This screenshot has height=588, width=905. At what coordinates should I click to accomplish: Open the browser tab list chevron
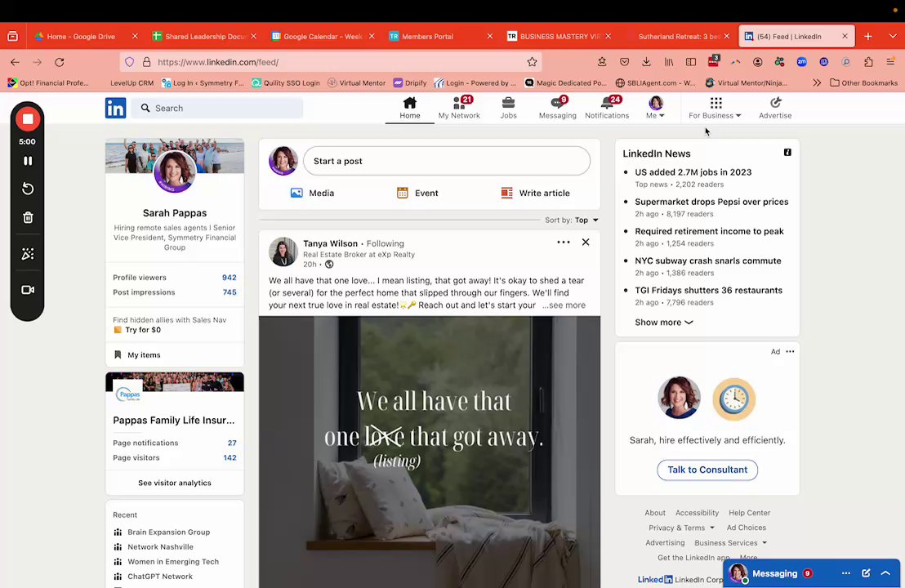click(892, 37)
